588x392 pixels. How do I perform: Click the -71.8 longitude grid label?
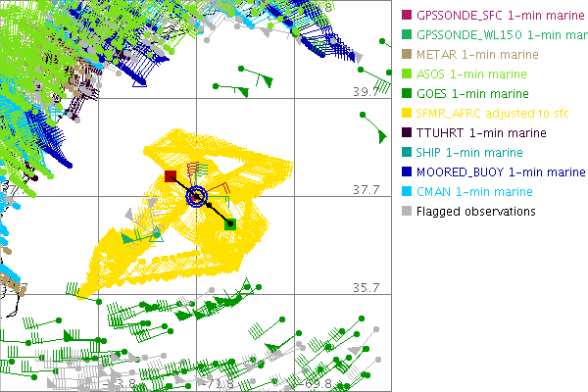click(x=221, y=384)
